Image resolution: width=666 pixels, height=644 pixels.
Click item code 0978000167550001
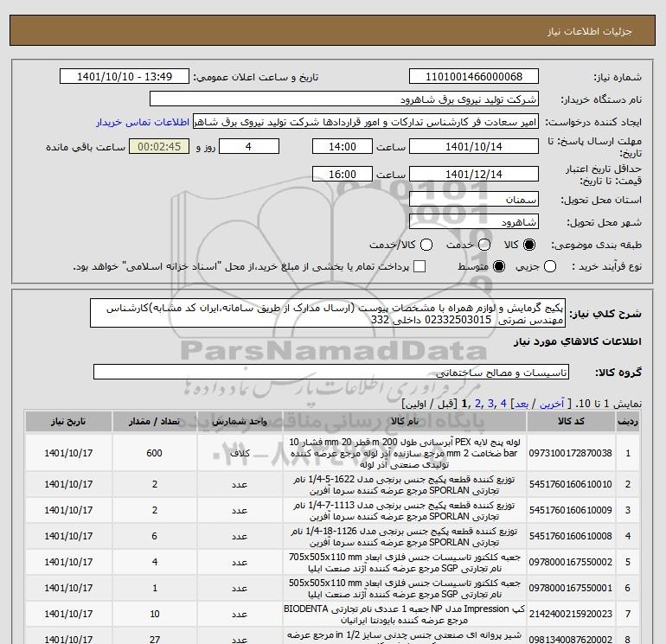pyautogui.click(x=571, y=588)
